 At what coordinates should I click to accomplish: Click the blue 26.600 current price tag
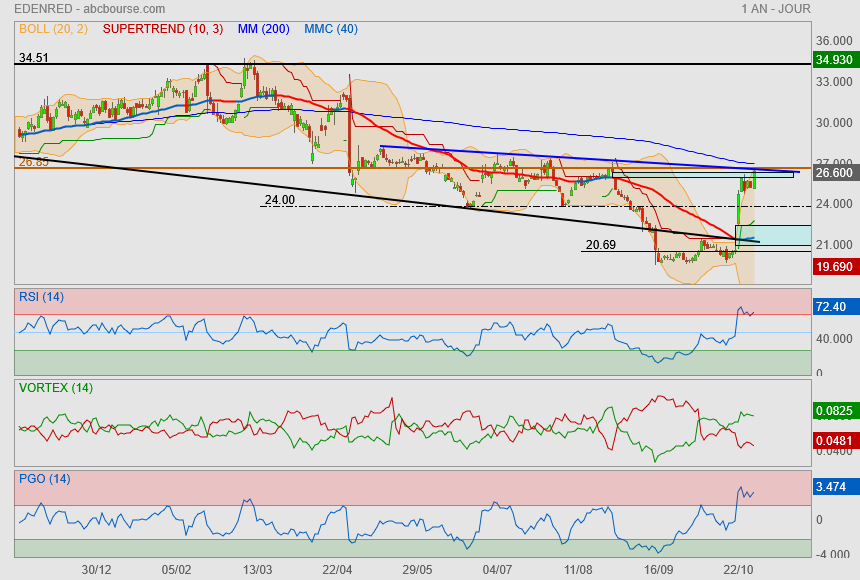coord(834,172)
